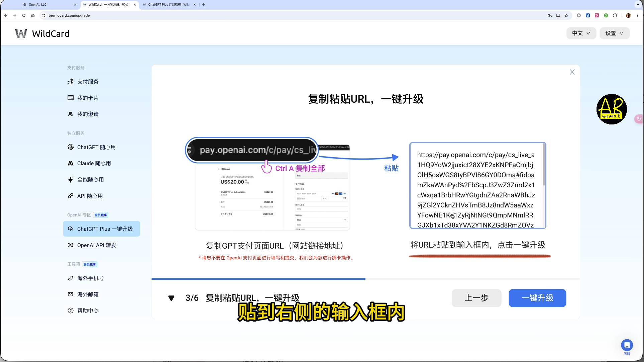
Task: Click inside the pasted URL text box
Action: [477, 186]
